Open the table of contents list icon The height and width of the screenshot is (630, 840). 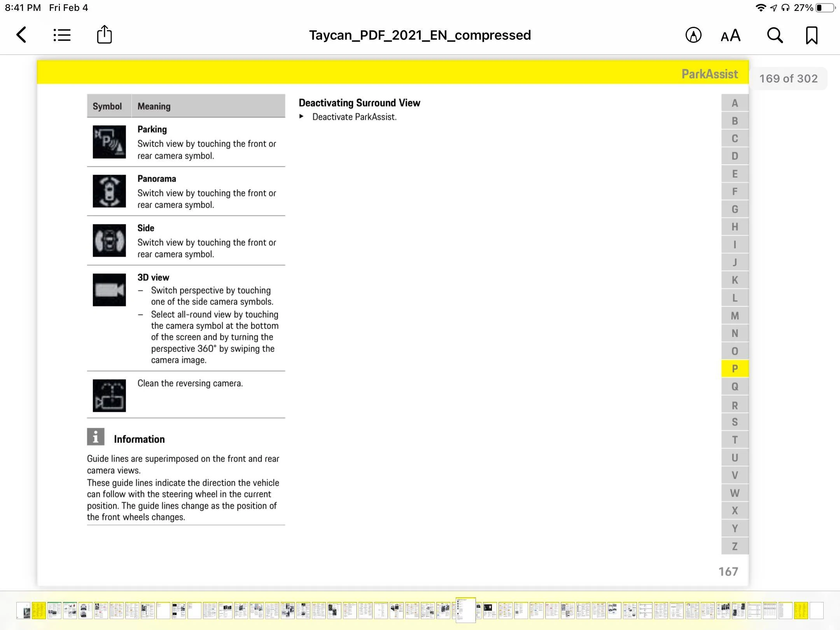click(x=62, y=35)
